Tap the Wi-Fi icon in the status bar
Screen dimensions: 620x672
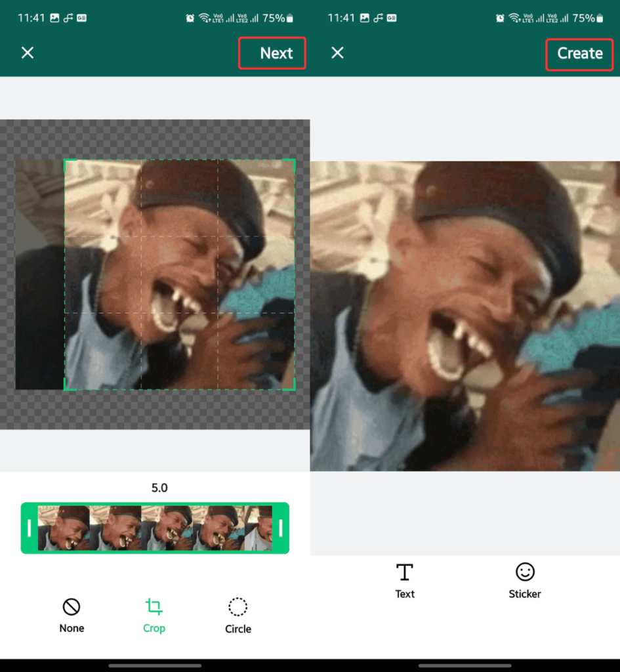[204, 18]
